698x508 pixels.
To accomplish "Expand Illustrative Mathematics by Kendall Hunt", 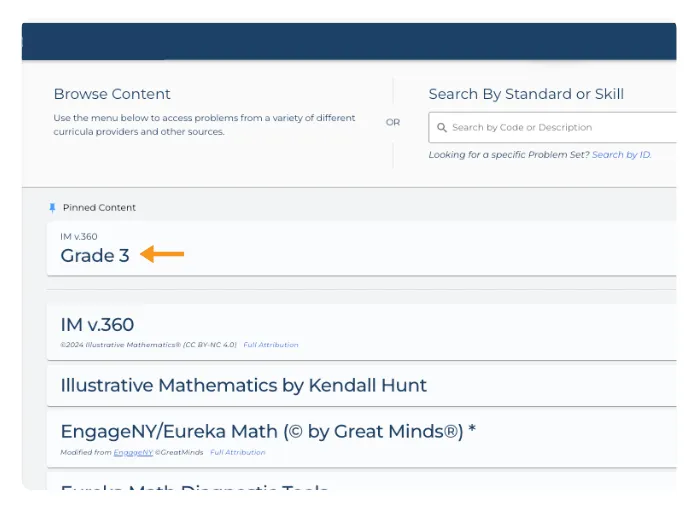I will click(x=361, y=386).
